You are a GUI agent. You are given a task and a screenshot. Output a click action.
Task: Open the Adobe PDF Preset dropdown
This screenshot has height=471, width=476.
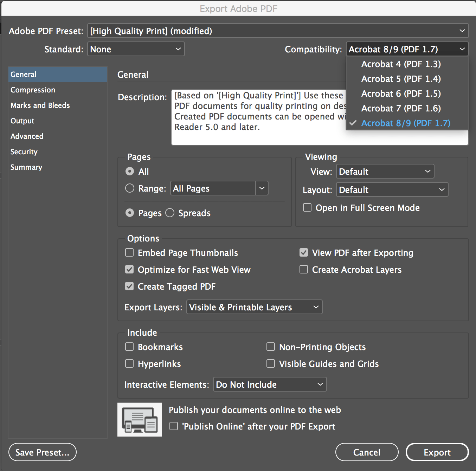278,31
